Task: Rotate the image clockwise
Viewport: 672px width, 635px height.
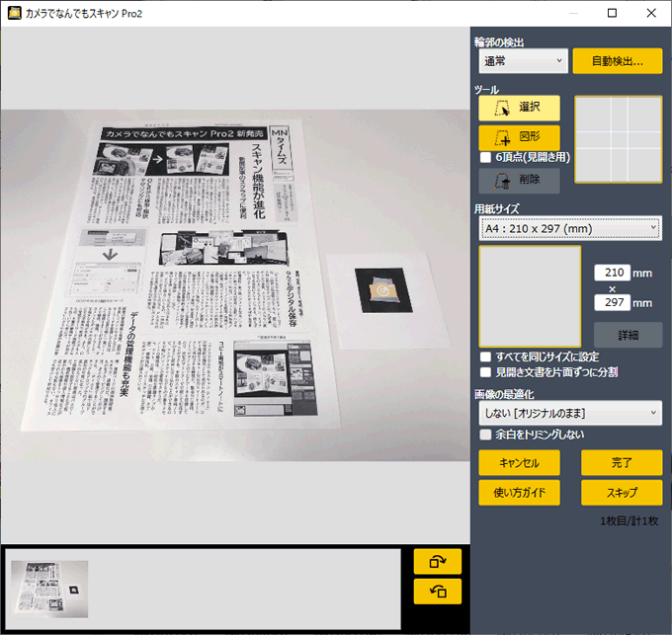Action: click(x=437, y=561)
